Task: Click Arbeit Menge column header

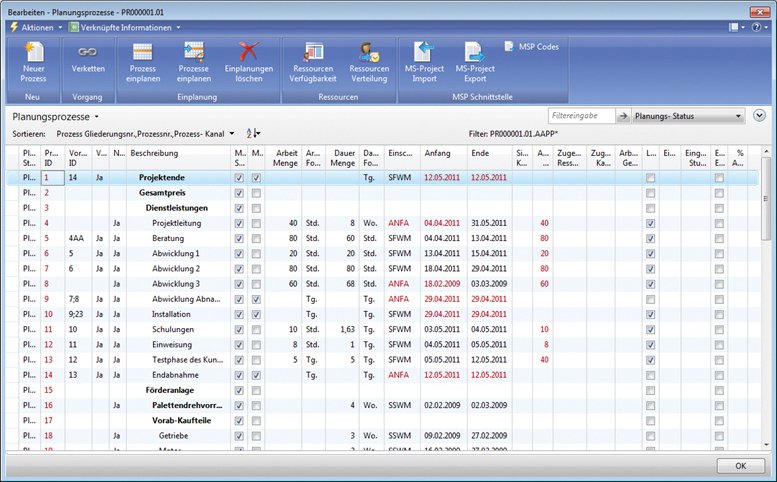Action: (283, 158)
